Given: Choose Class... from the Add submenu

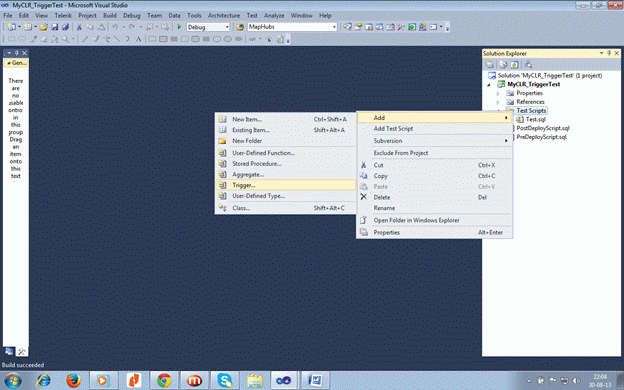Looking at the screenshot, I should pos(285,208).
